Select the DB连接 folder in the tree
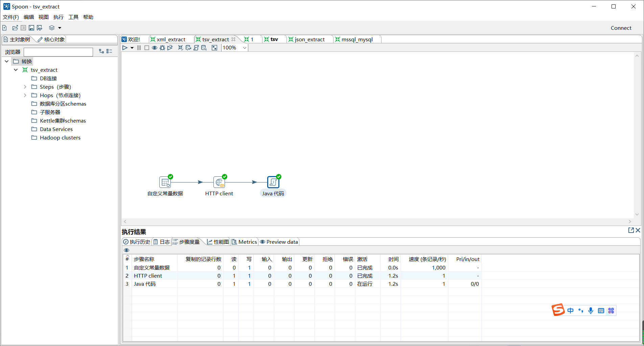The image size is (644, 346). [48, 79]
